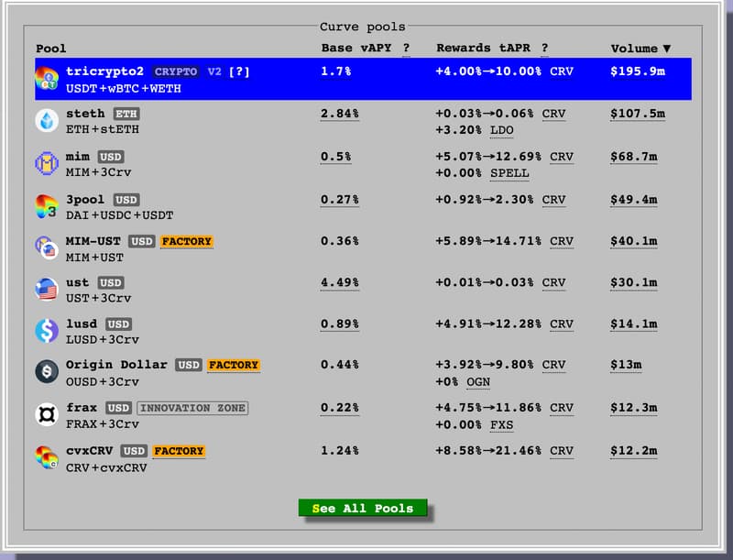Click the FACTORY tag on MIM-UST

[187, 242]
